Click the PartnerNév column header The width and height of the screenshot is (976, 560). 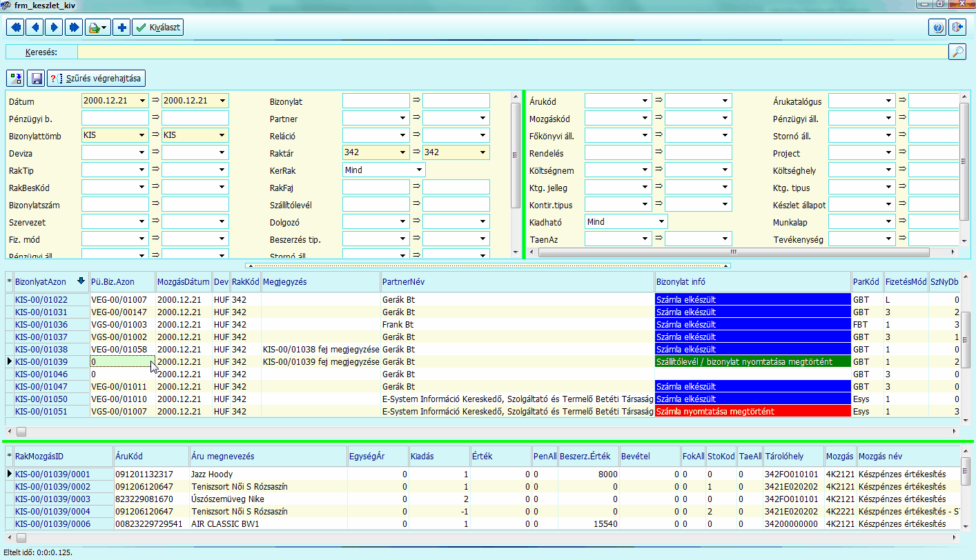518,281
